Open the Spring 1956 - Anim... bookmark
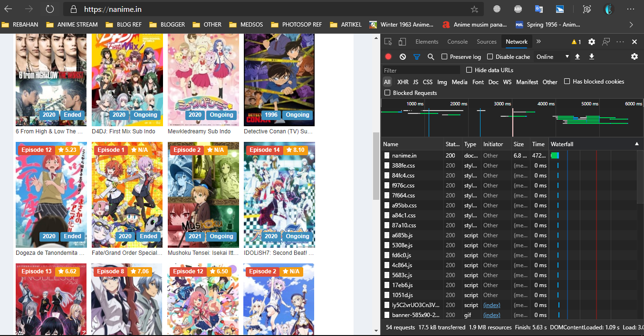Image resolution: width=644 pixels, height=336 pixels. pyautogui.click(x=548, y=25)
